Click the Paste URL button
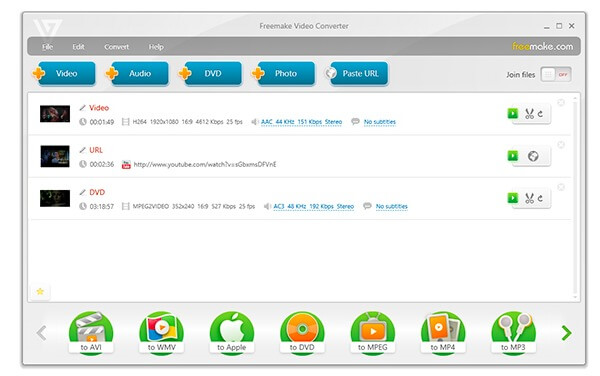600x376 pixels. [357, 73]
